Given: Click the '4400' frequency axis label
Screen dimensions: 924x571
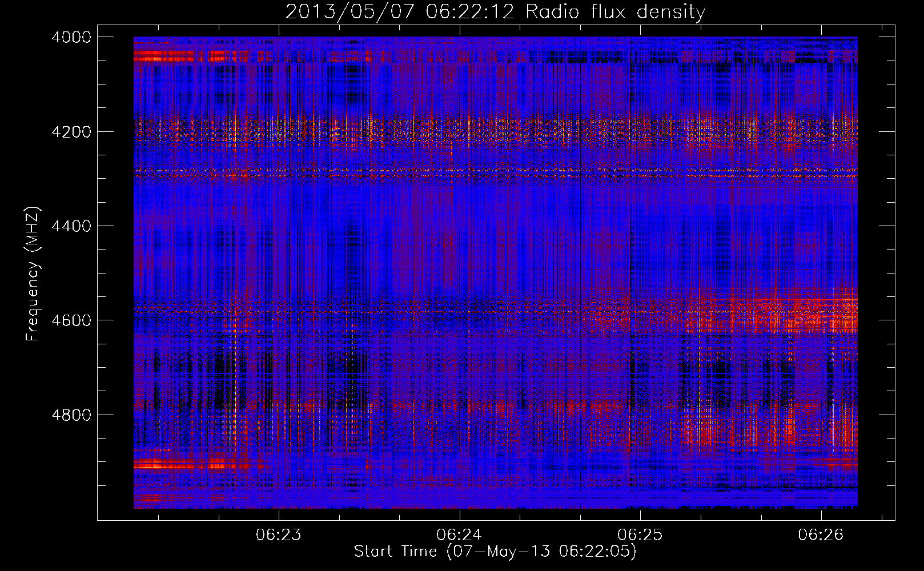Looking at the screenshot, I should pos(71,226).
